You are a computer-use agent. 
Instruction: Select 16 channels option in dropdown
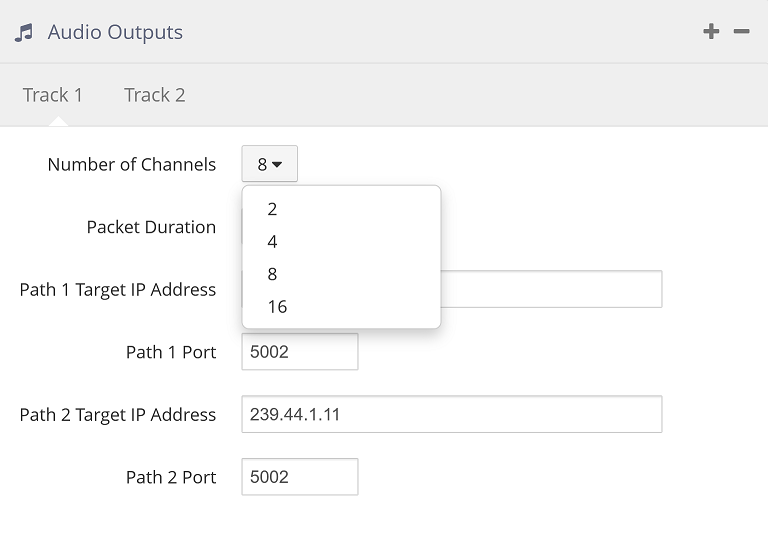pos(277,307)
